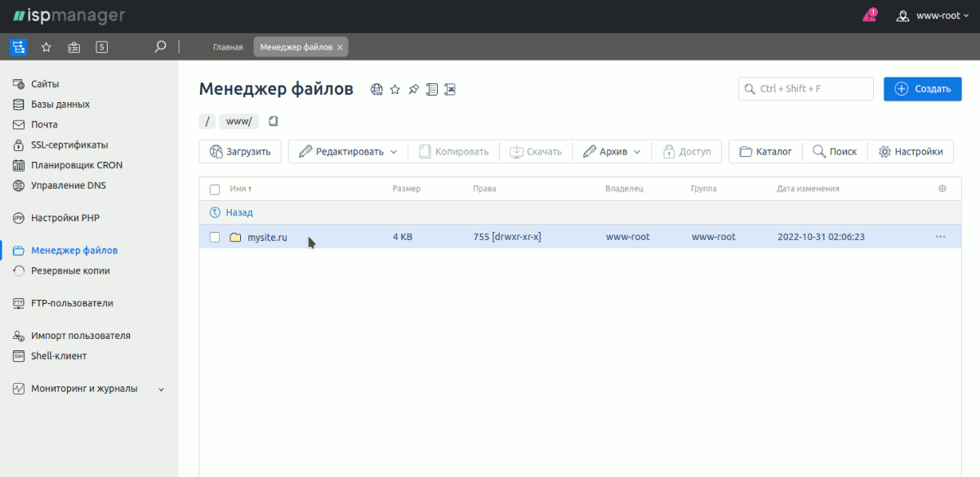This screenshot has height=477, width=980.
Task: Toggle the select-all checkbox in table header
Action: point(215,189)
